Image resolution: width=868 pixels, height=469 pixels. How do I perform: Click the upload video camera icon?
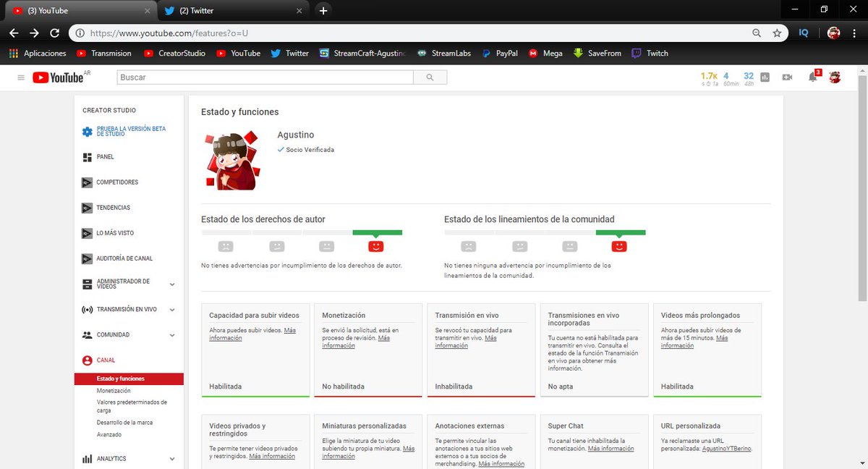click(788, 77)
